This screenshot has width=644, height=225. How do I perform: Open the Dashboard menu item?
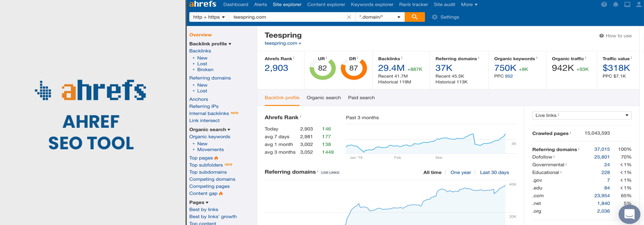pyautogui.click(x=236, y=4)
